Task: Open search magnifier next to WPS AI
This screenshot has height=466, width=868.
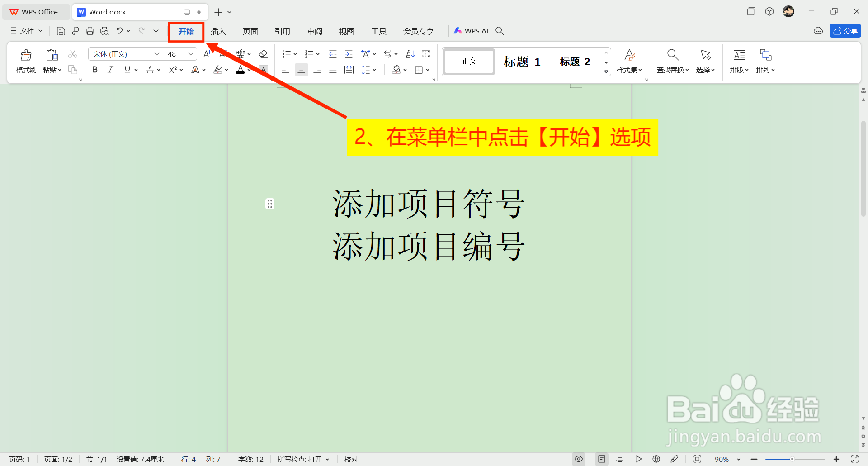Action: (x=500, y=31)
